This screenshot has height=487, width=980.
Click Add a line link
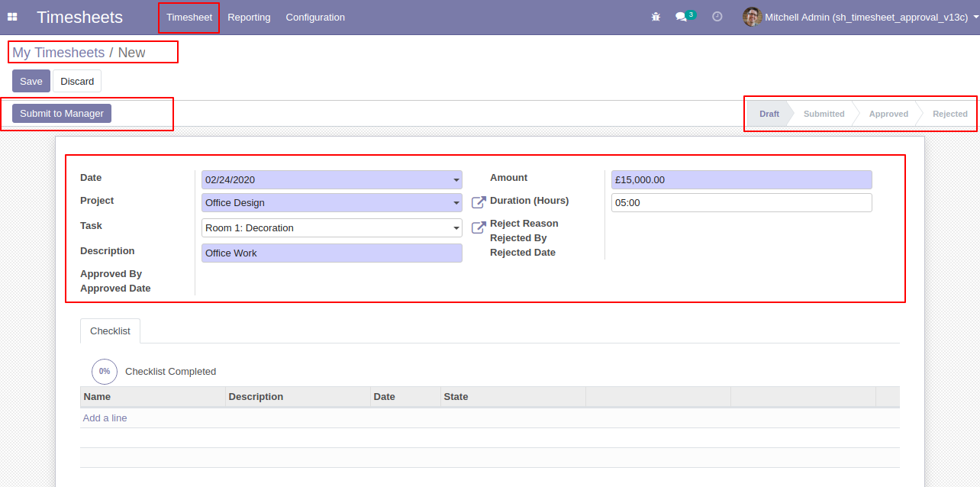click(x=105, y=418)
